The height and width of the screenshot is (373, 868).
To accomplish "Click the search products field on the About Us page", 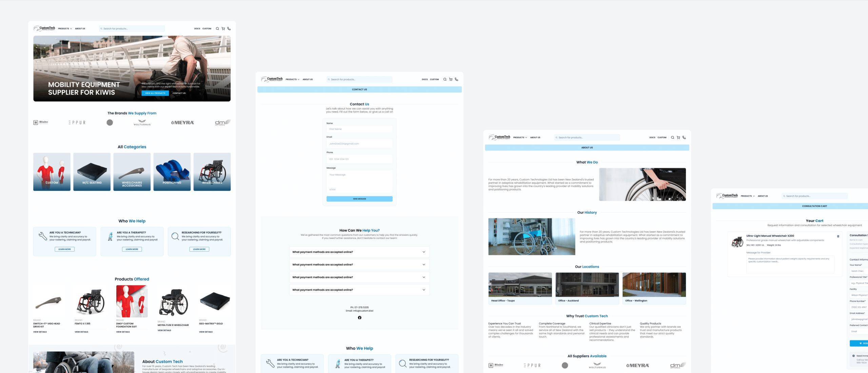I will point(587,137).
